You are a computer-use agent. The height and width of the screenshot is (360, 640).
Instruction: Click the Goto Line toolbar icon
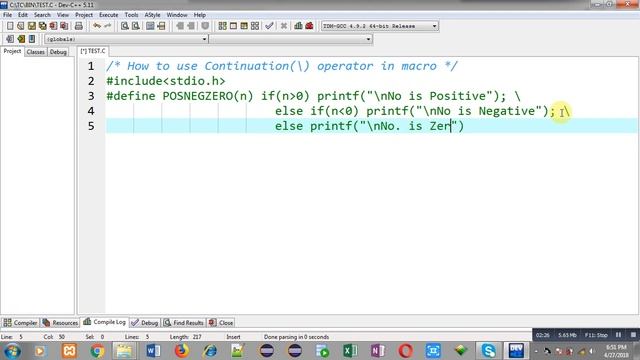click(161, 26)
